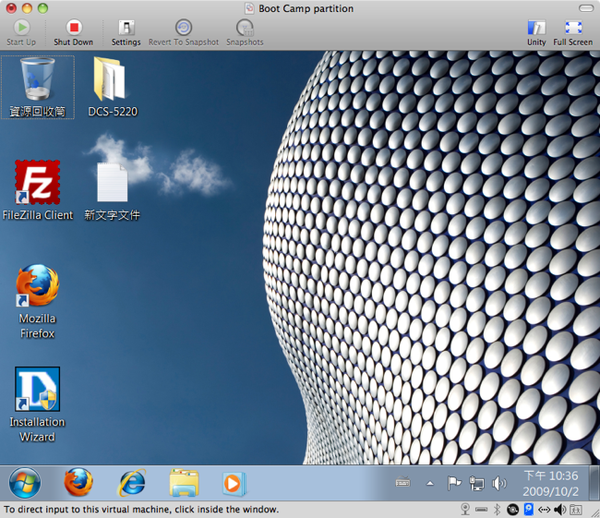
Task: Switch to Unity view mode
Action: tap(536, 30)
